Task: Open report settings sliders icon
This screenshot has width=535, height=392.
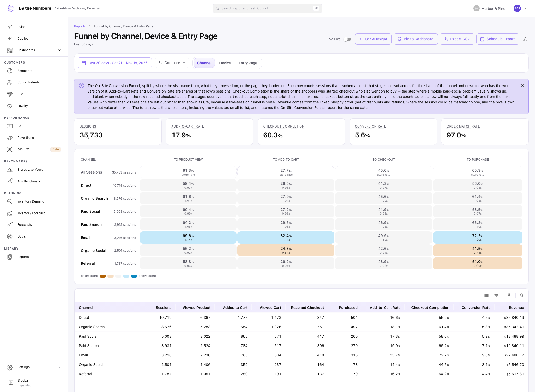Action: [x=525, y=39]
